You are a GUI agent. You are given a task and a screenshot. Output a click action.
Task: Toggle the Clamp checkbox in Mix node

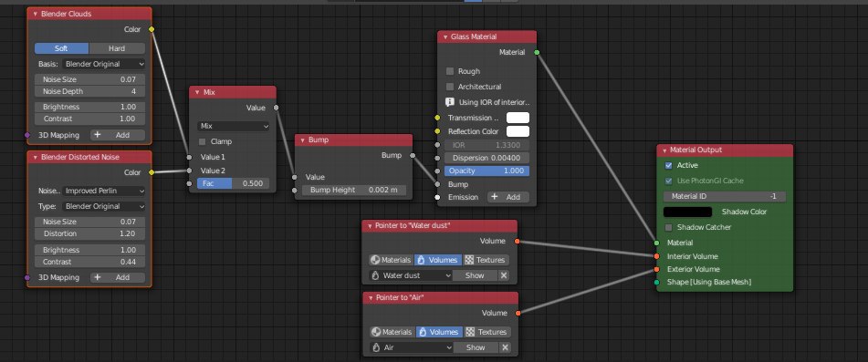tap(202, 141)
